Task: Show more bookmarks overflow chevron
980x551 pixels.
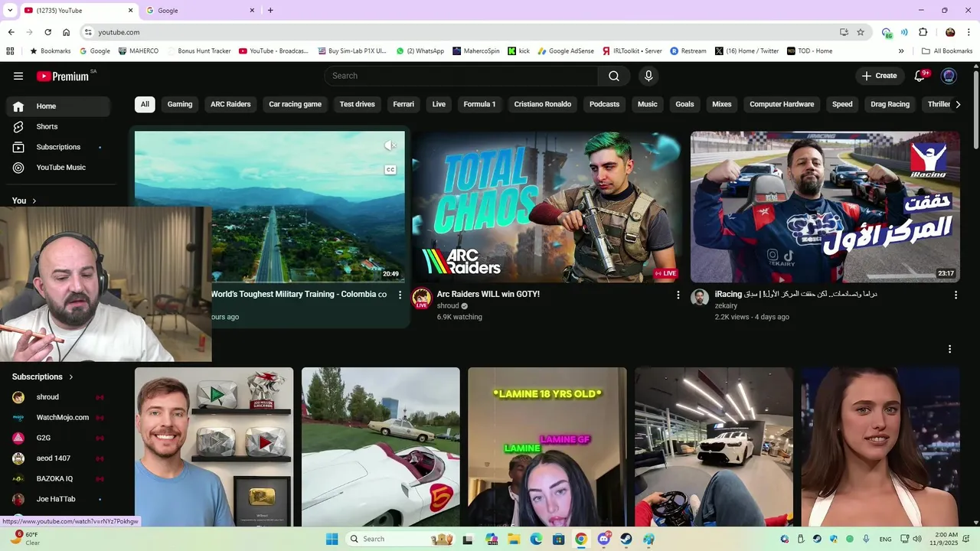Action: pyautogui.click(x=901, y=51)
